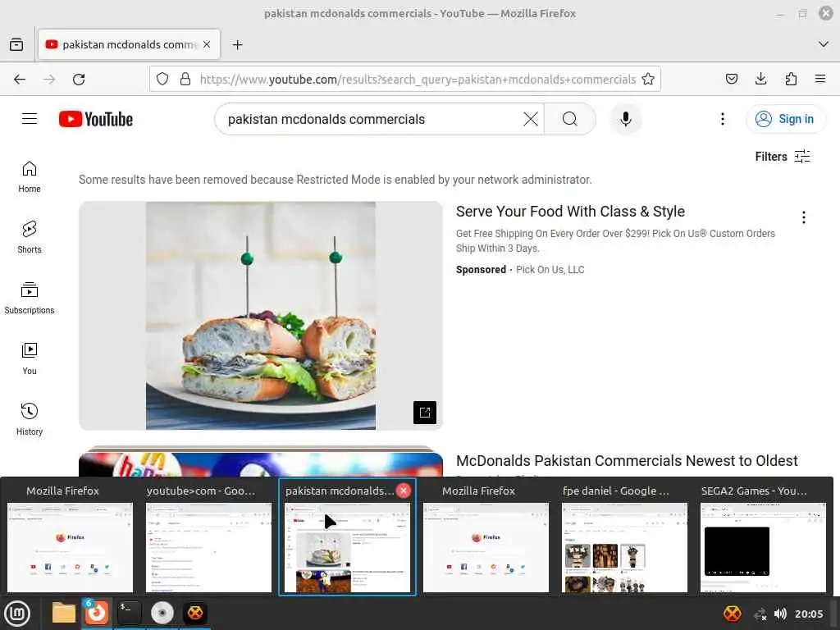Open the sandwich ad thumbnail
The width and height of the screenshot is (840, 630).
pos(261,316)
